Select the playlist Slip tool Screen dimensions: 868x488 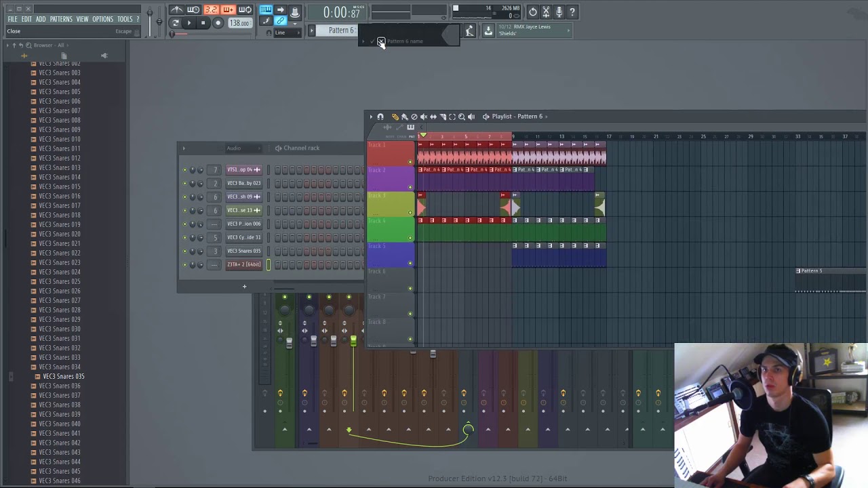[x=433, y=117]
